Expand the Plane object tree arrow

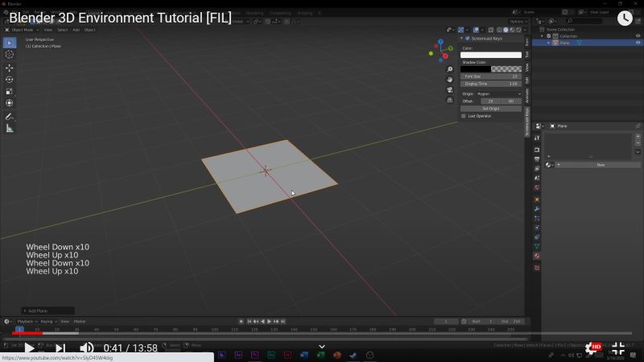[548, 43]
